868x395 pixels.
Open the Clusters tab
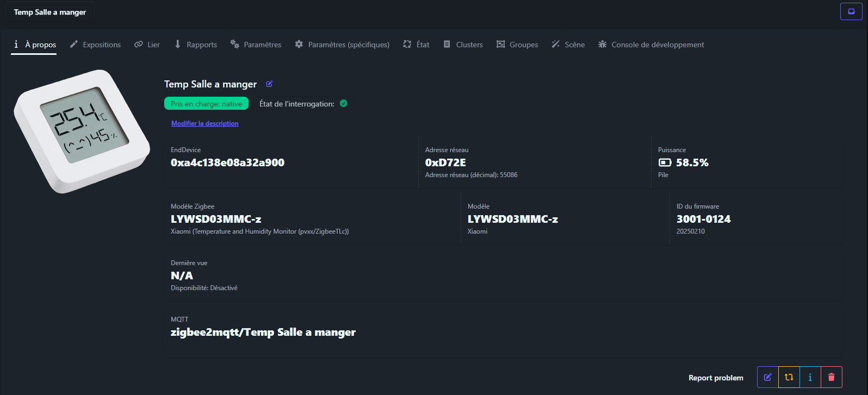tap(463, 45)
